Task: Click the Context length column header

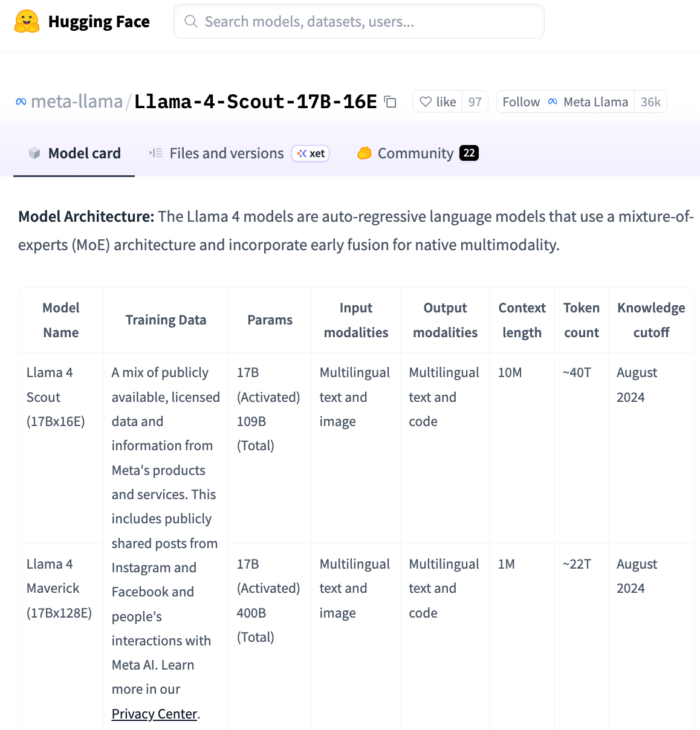Action: tap(522, 320)
